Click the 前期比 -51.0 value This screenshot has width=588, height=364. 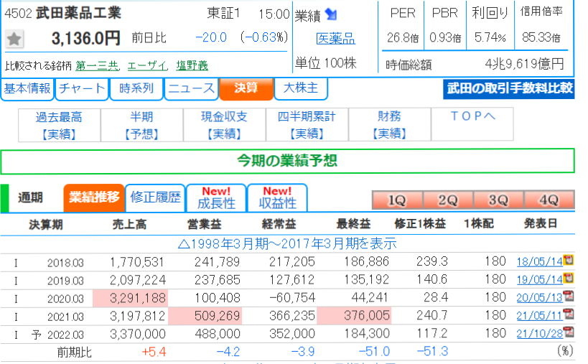point(374,352)
